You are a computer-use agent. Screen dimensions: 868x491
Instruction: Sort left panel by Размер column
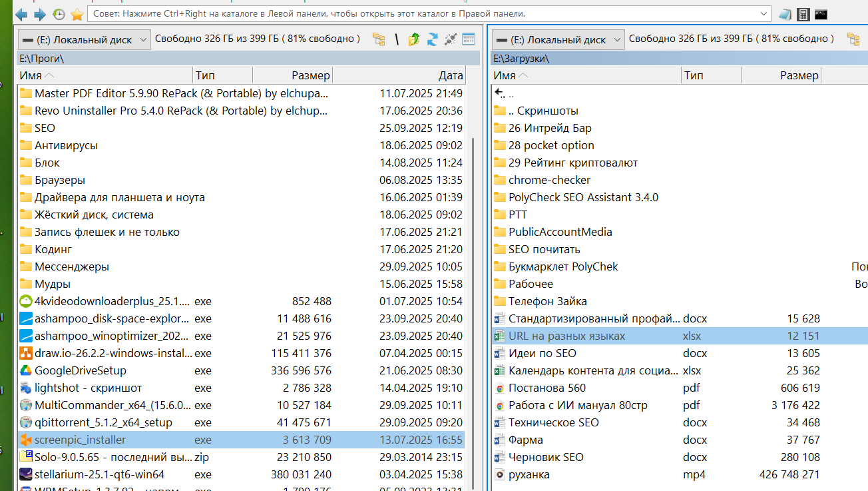(292, 75)
